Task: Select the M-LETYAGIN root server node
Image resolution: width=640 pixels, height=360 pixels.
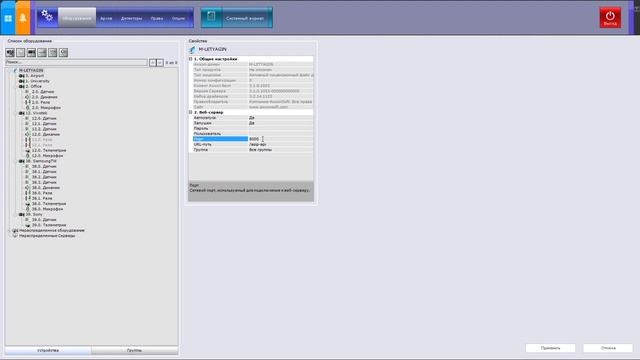Action: click(31, 71)
